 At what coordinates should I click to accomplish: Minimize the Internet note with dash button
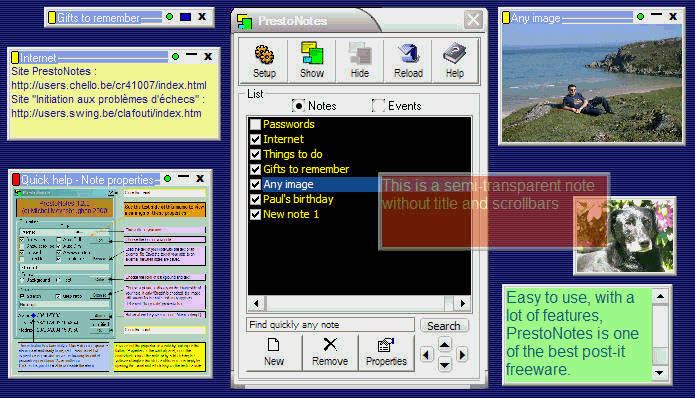point(191,55)
